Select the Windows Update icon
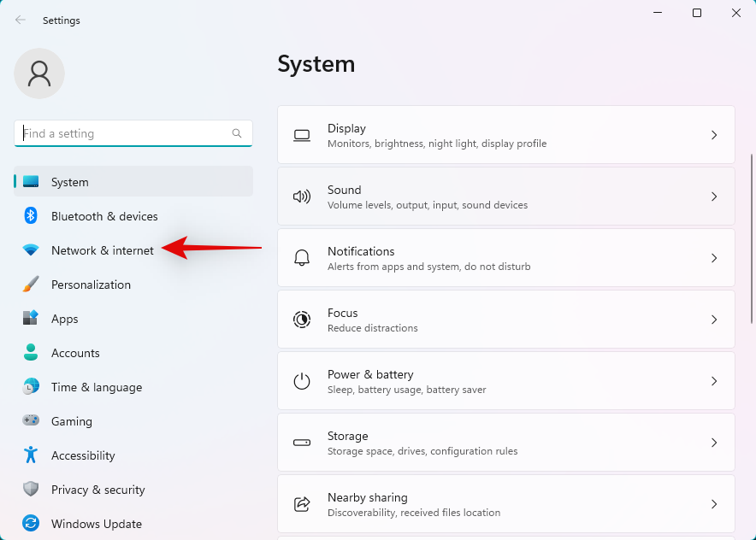Viewport: 756px width, 540px height. (31, 524)
